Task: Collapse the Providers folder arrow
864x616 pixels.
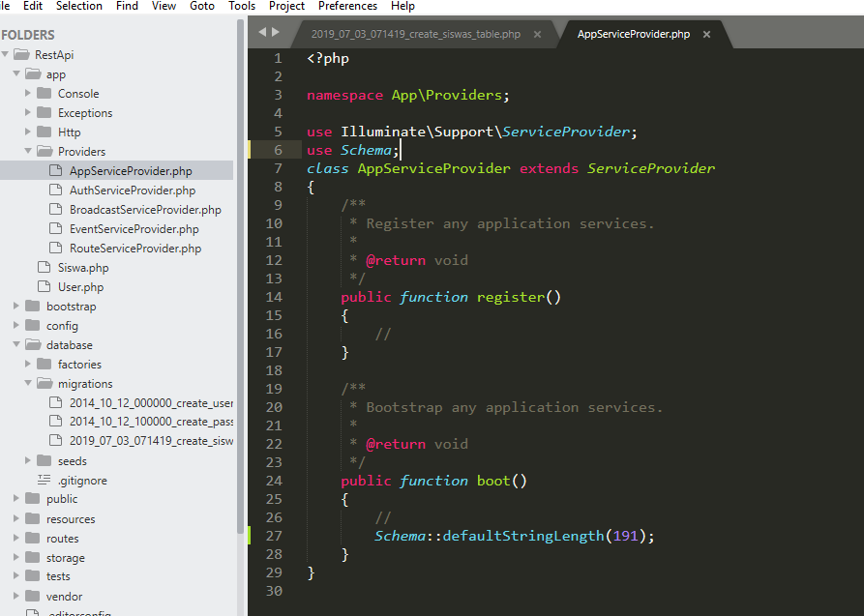Action: 28,152
